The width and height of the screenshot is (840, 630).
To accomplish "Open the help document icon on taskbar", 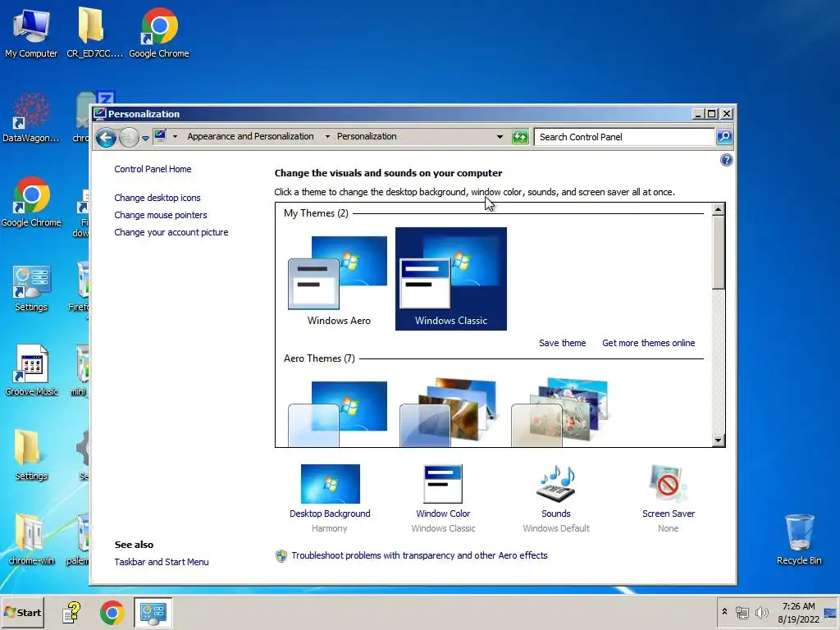I will [71, 612].
